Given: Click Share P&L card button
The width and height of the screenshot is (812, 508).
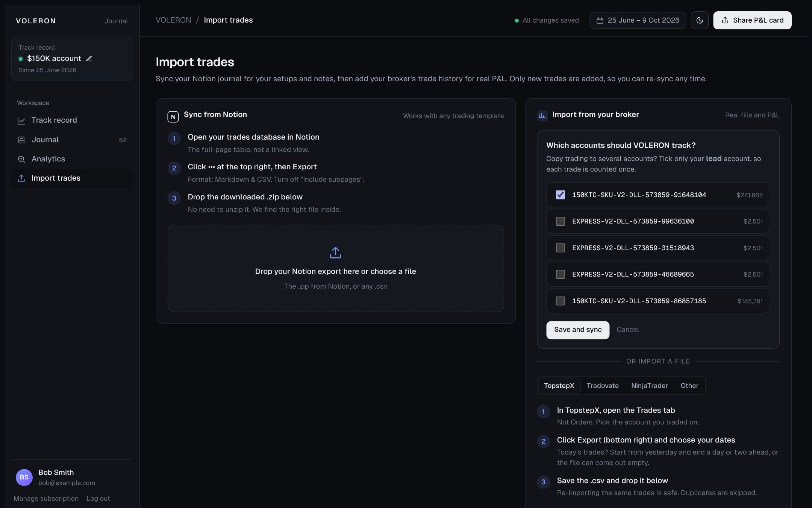Looking at the screenshot, I should [x=752, y=20].
